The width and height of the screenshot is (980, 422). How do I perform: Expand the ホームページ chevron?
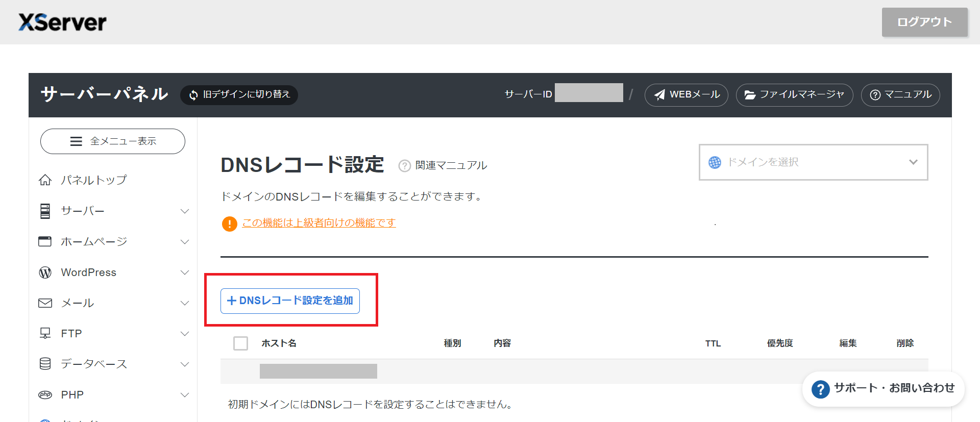click(x=185, y=242)
